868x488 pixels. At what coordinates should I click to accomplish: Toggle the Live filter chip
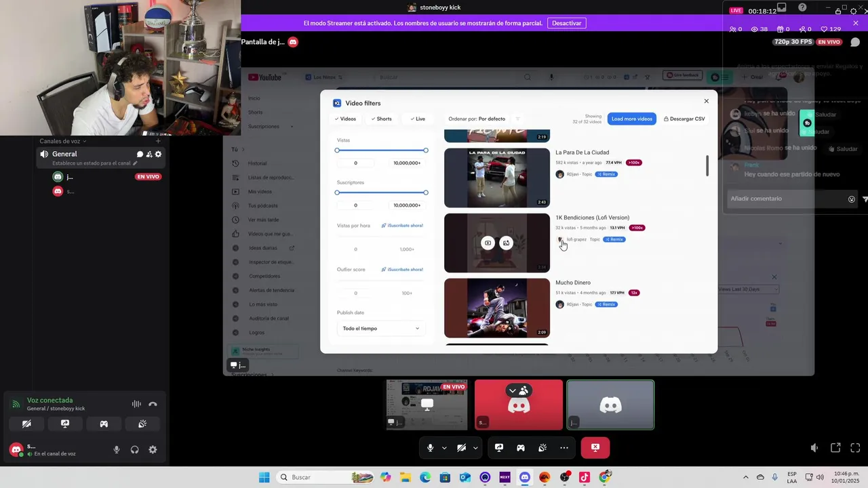point(418,119)
